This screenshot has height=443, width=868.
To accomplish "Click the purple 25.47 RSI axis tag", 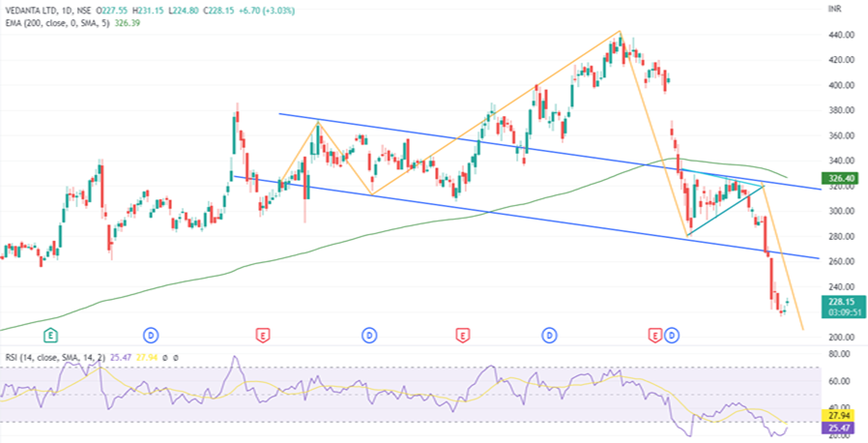I will pyautogui.click(x=837, y=427).
